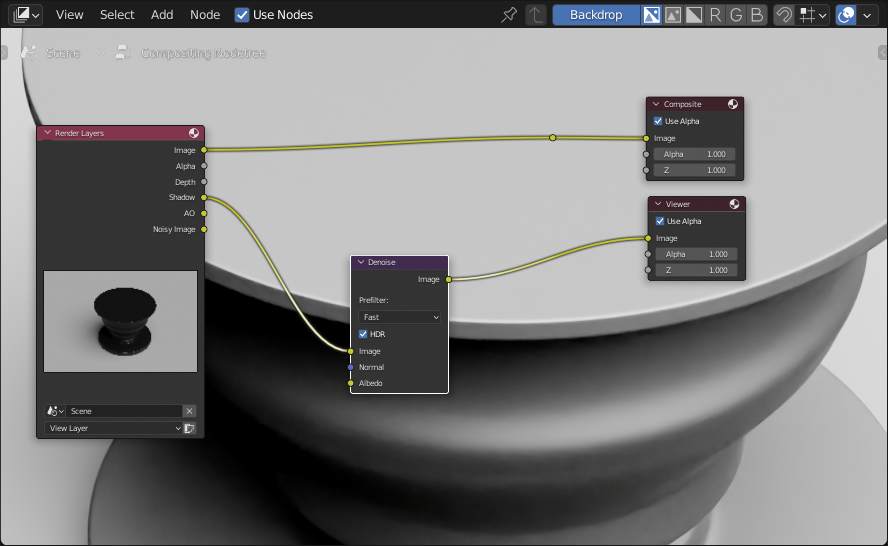The width and height of the screenshot is (888, 546).
Task: Click the Depth output socket
Action: (x=204, y=182)
